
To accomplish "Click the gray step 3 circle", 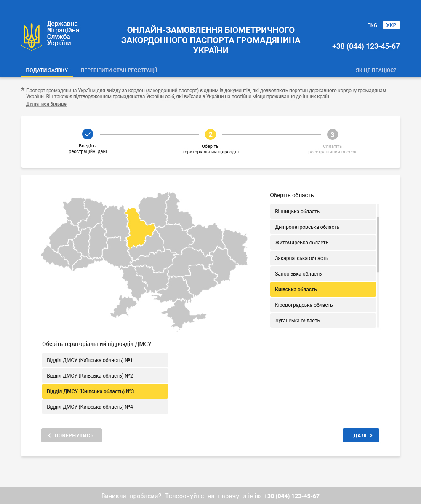I will coord(332,134).
